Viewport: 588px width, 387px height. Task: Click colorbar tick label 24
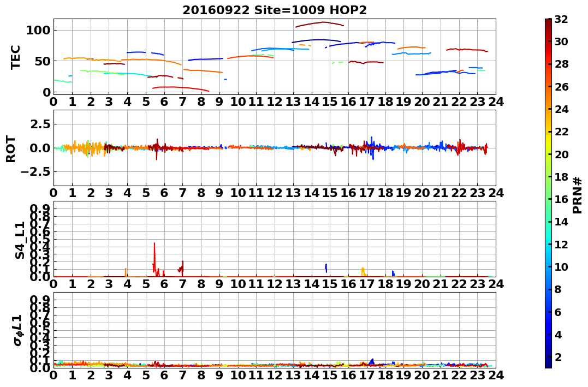pos(561,109)
